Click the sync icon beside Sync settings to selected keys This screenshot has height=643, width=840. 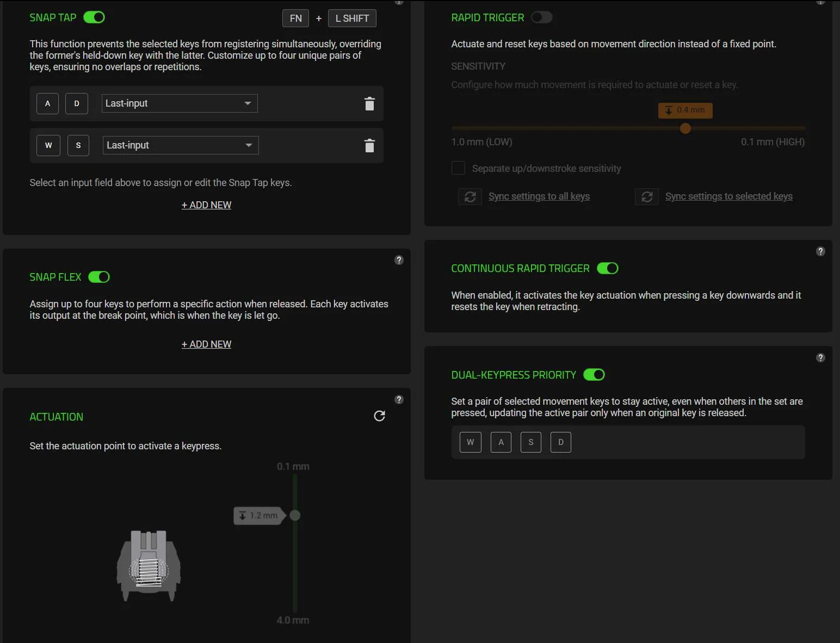pyautogui.click(x=647, y=196)
